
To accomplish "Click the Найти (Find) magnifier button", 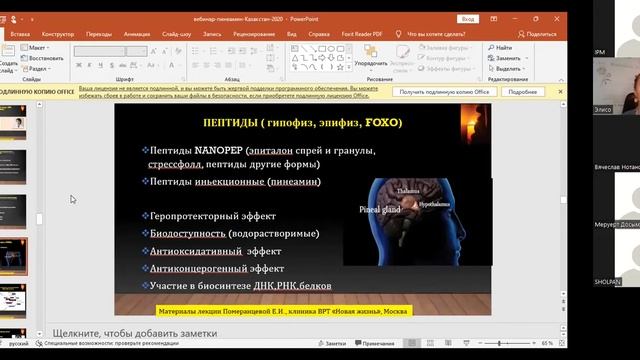I will (500, 48).
